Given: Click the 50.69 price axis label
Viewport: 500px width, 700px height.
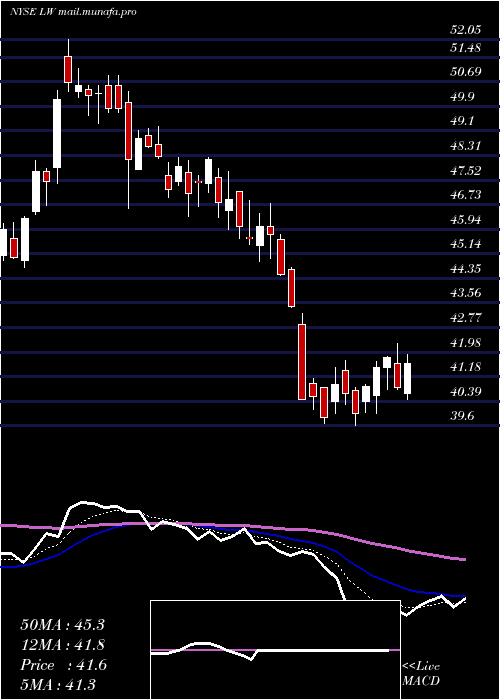Looking at the screenshot, I should (466, 72).
